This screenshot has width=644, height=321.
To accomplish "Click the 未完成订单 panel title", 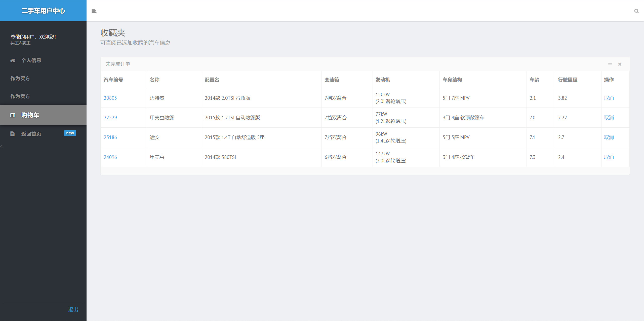I will (x=118, y=64).
